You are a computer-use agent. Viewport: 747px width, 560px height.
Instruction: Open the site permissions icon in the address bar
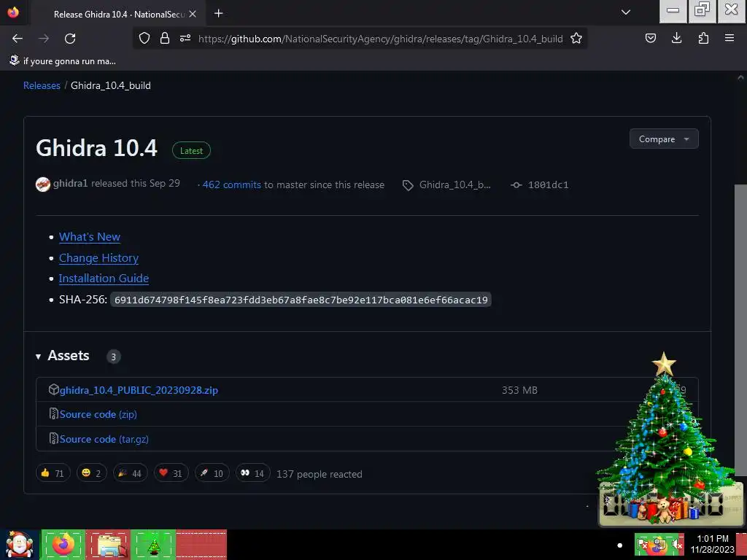click(185, 39)
